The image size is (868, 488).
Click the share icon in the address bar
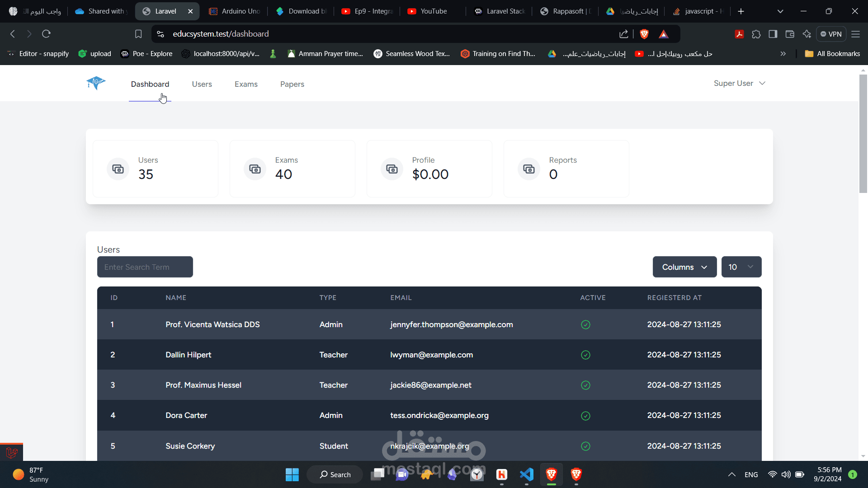[624, 34]
